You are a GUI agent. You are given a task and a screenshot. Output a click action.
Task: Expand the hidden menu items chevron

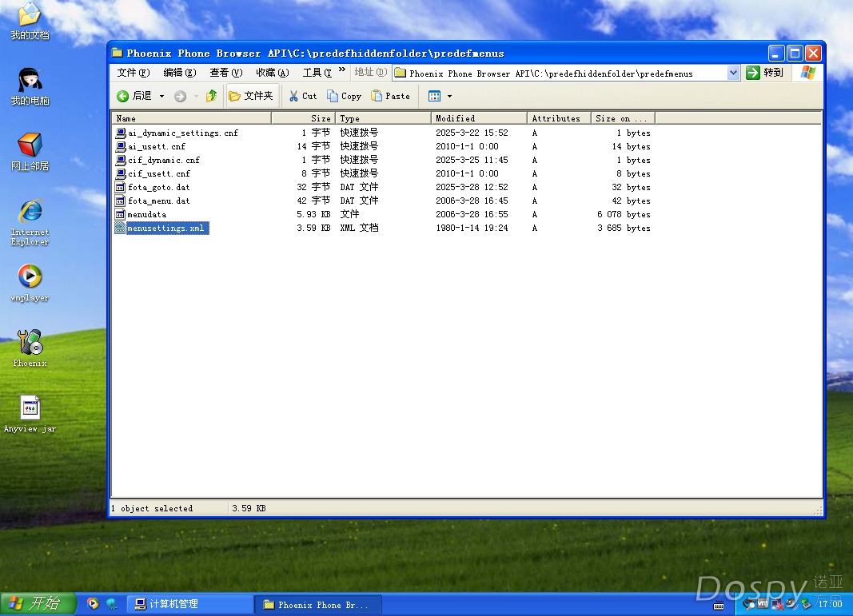pos(342,70)
